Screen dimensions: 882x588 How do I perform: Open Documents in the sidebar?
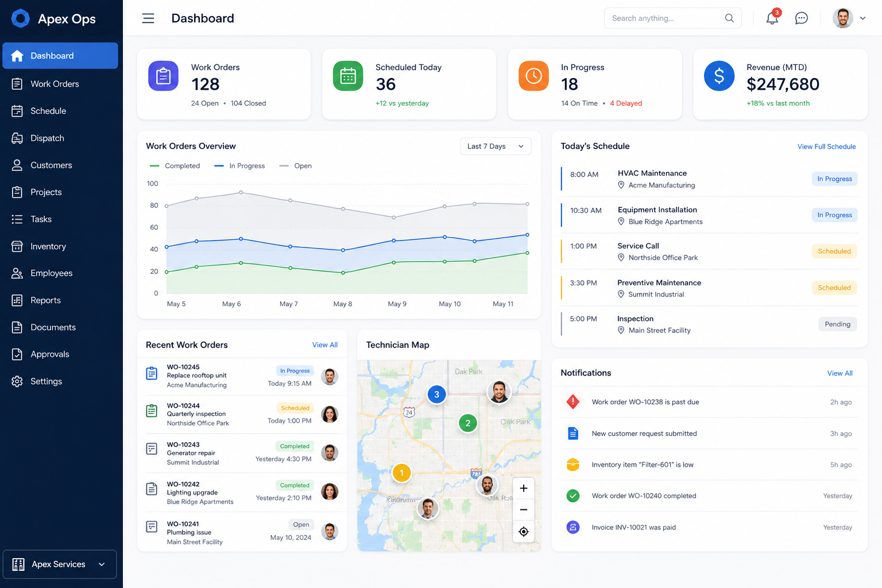(60, 327)
